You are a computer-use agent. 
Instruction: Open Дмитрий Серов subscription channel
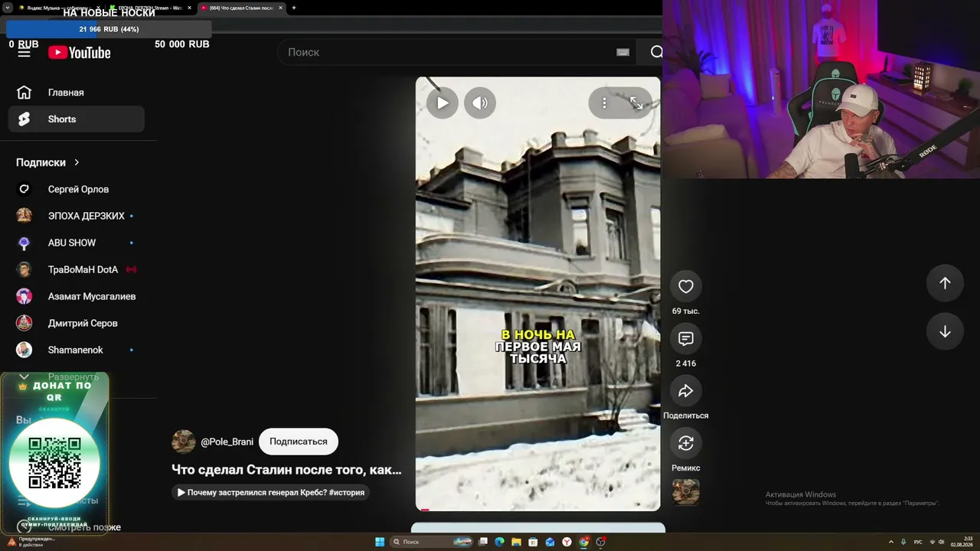click(77, 323)
